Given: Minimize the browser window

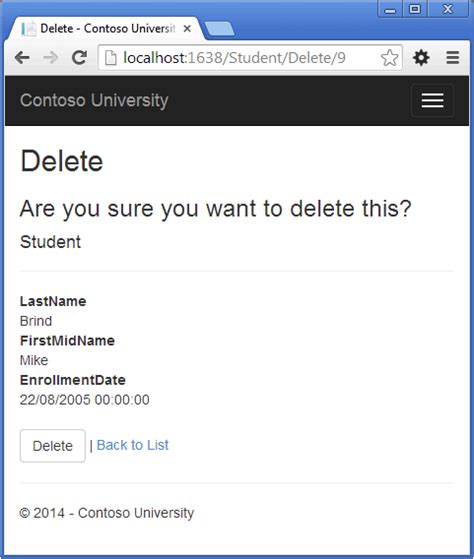Looking at the screenshot, I should click(x=390, y=9).
